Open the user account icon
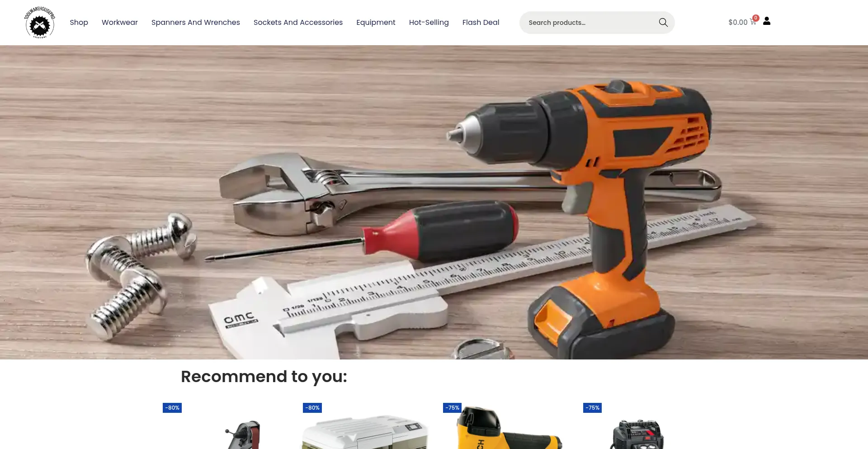This screenshot has width=868, height=449. (767, 21)
